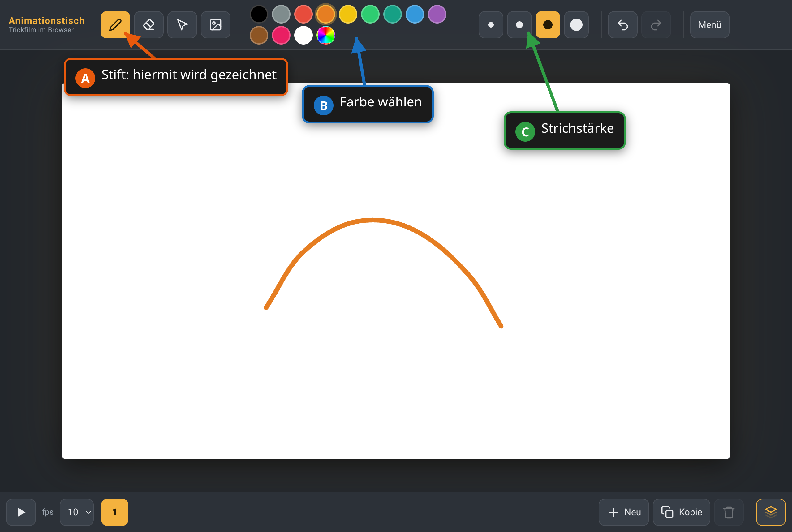
Task: Delete the frame with the trash icon
Action: point(729,512)
